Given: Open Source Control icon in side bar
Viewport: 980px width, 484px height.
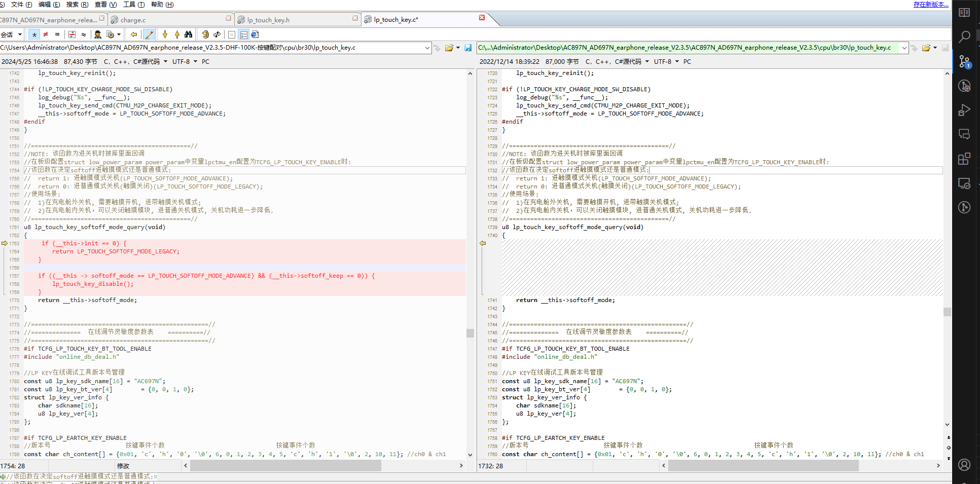Looking at the screenshot, I should pos(964,61).
